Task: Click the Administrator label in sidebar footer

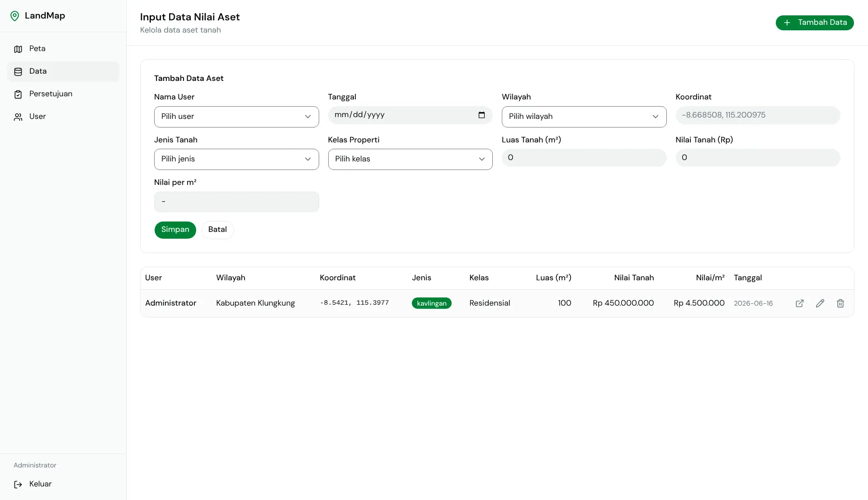Action: click(x=35, y=466)
